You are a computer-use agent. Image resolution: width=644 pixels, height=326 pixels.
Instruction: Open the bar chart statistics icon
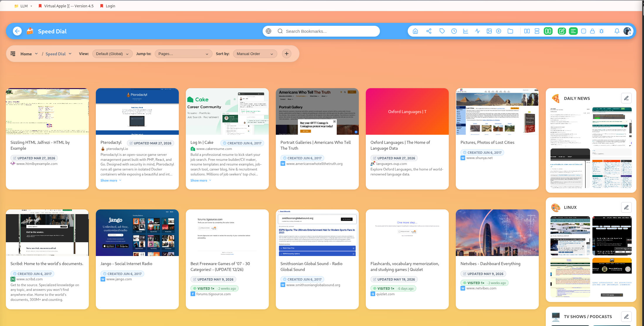[465, 31]
